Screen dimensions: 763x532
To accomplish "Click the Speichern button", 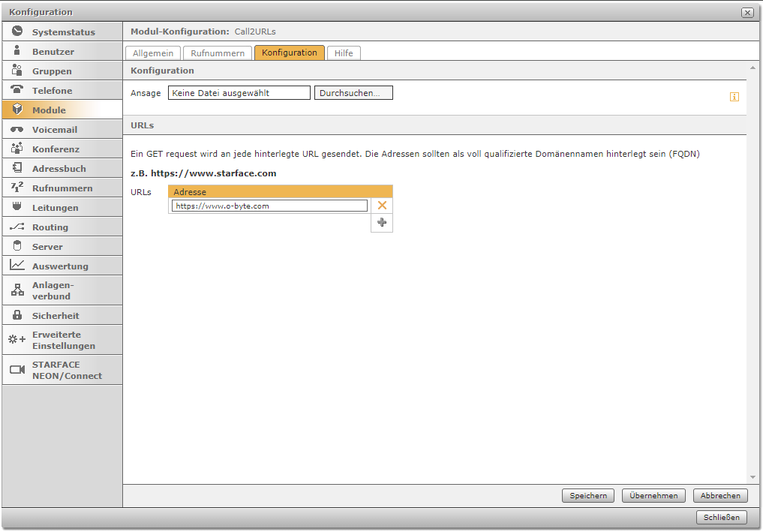I will (x=588, y=495).
